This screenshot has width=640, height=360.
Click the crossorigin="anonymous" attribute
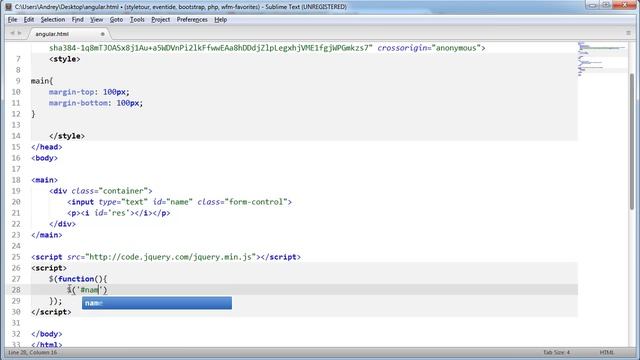point(429,48)
